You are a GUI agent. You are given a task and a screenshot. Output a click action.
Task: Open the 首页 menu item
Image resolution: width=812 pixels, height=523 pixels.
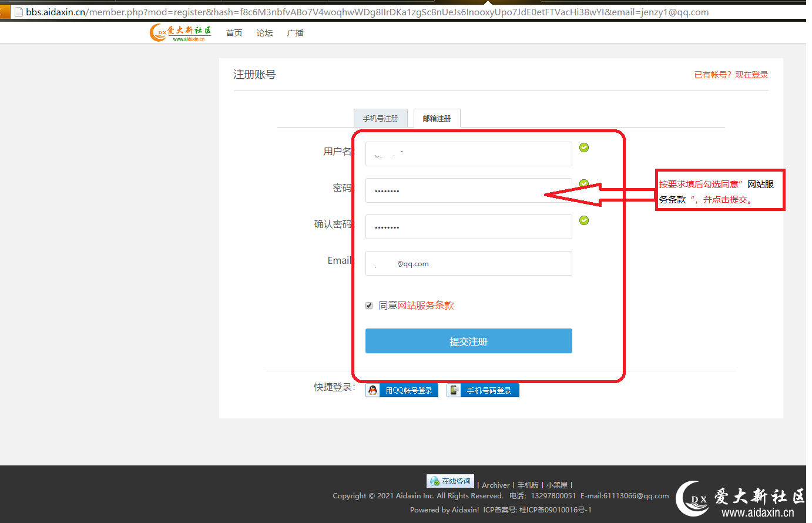click(234, 33)
